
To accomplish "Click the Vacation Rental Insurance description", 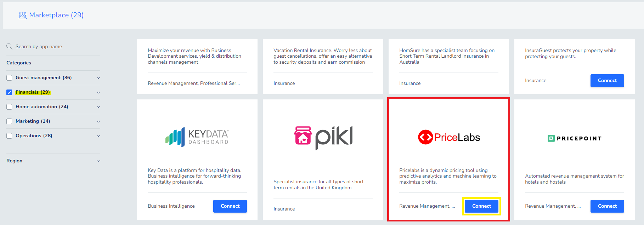I will 323,56.
